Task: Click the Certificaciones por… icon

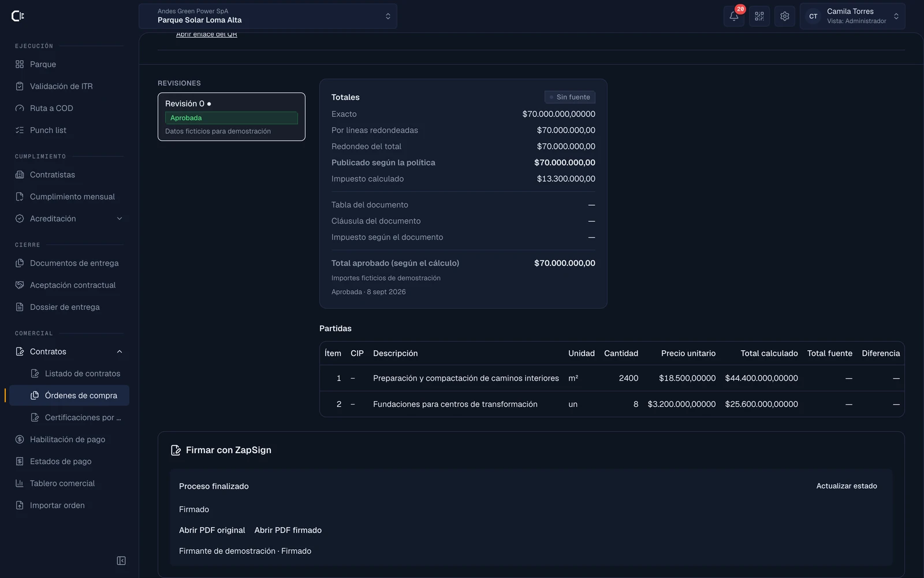Action: coord(35,417)
